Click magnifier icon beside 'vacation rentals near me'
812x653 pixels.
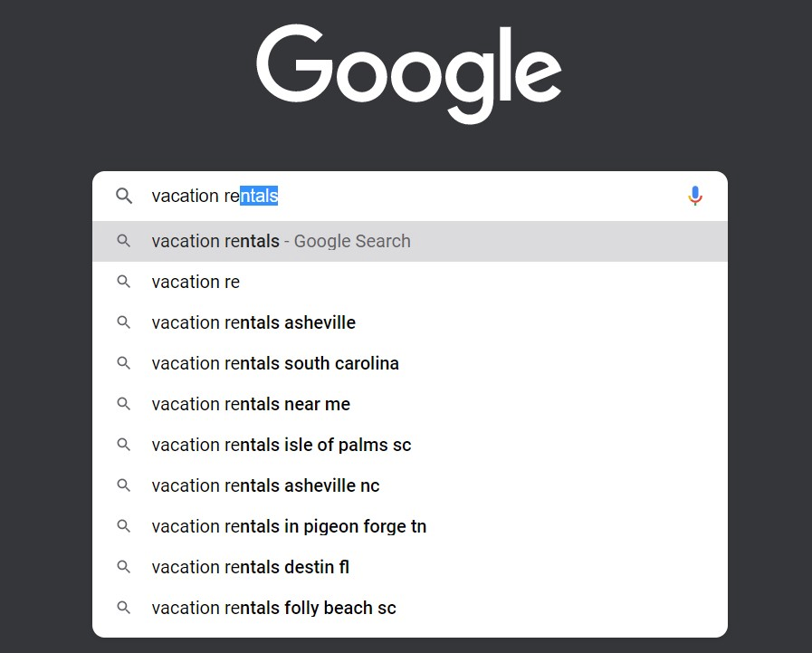click(123, 404)
